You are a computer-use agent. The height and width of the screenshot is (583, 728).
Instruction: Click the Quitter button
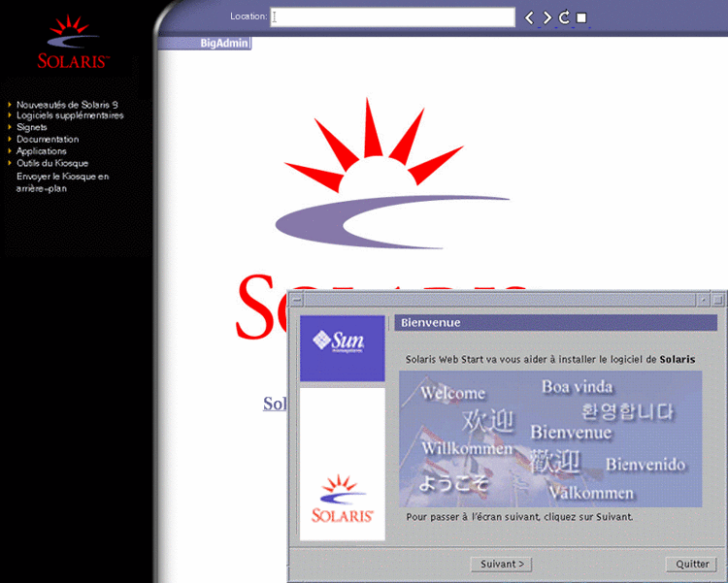coord(692,564)
